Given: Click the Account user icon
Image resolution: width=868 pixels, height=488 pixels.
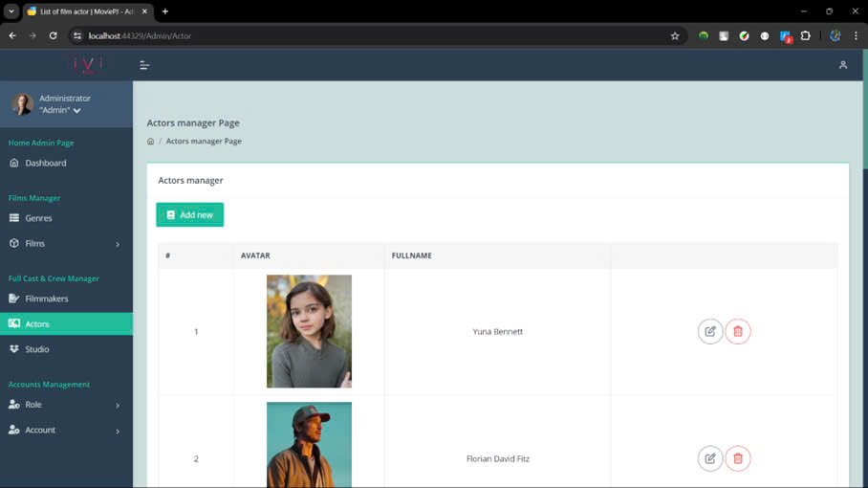Looking at the screenshot, I should (x=13, y=430).
